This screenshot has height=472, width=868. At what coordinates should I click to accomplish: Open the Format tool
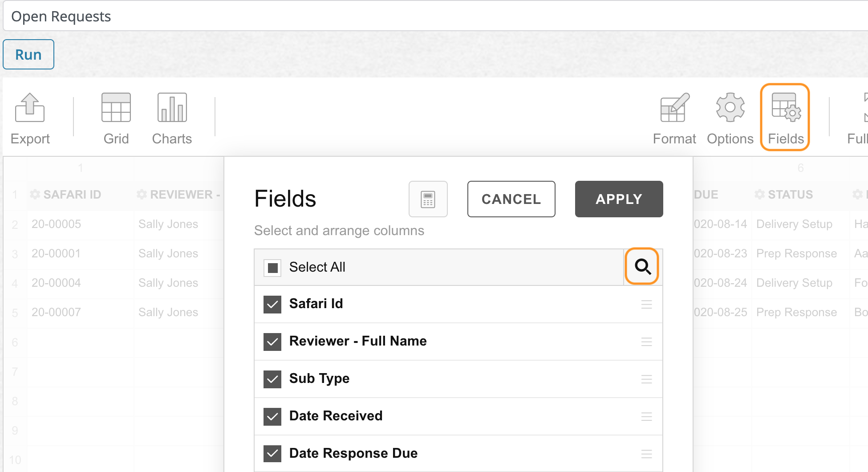point(674,108)
